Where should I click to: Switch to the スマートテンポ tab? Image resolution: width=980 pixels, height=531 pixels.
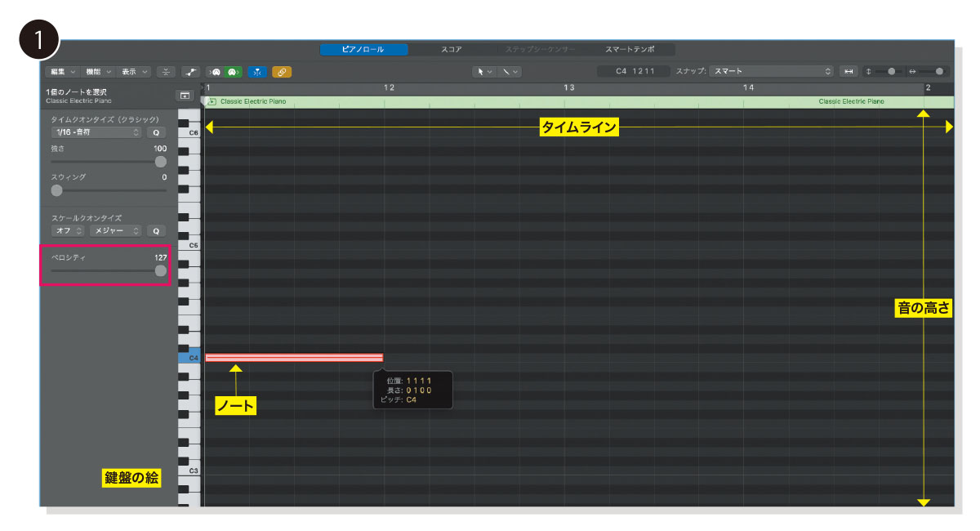pos(629,50)
